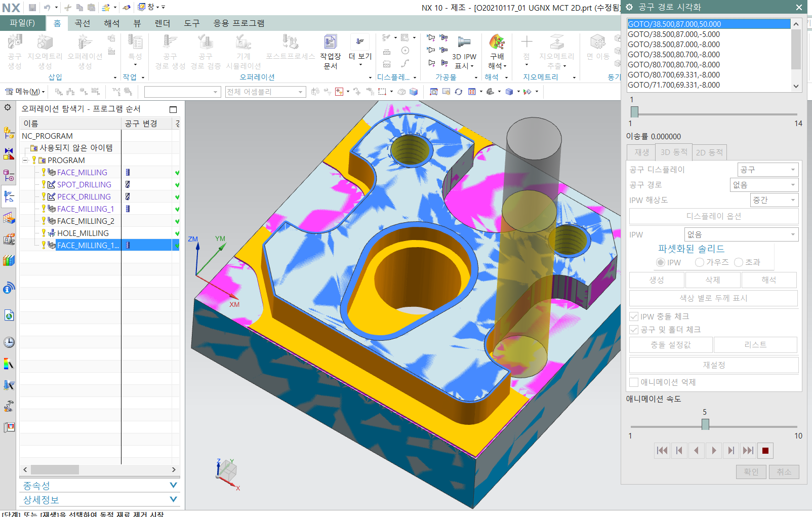This screenshot has height=517, width=812.
Task: Click the 오퍼레이션 생성 icon
Action: tap(85, 52)
